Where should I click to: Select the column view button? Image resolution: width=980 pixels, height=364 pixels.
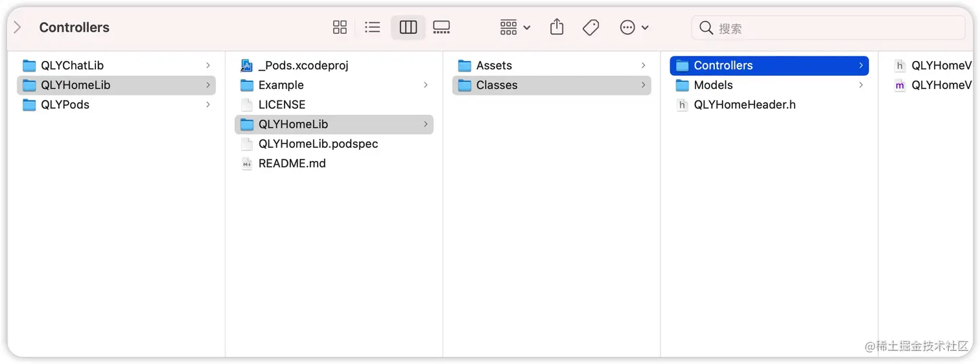pyautogui.click(x=408, y=27)
